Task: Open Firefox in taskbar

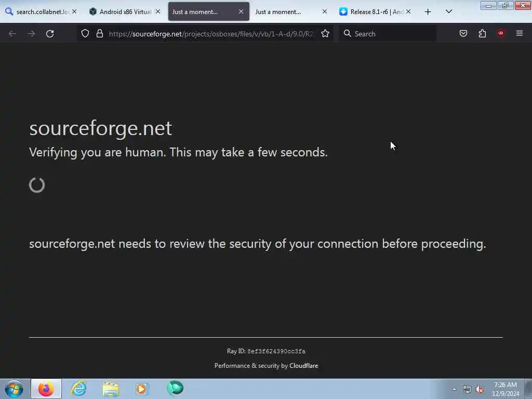Action: coord(46,389)
